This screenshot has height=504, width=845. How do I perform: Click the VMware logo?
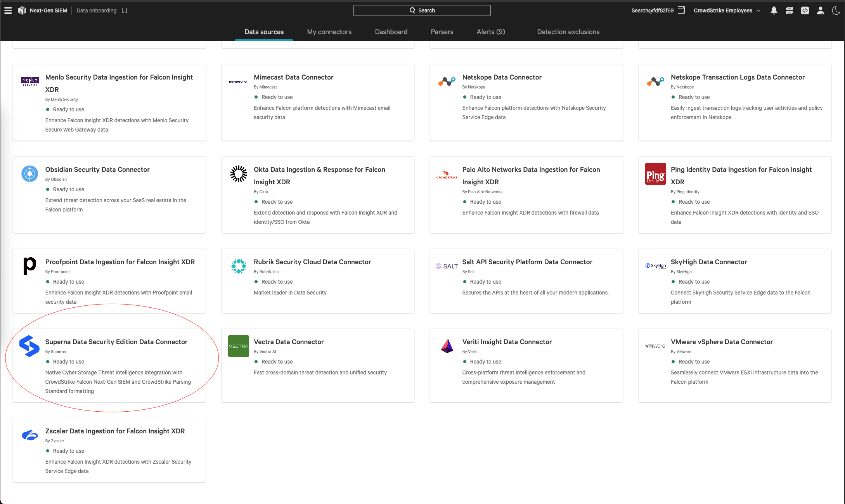(x=655, y=346)
